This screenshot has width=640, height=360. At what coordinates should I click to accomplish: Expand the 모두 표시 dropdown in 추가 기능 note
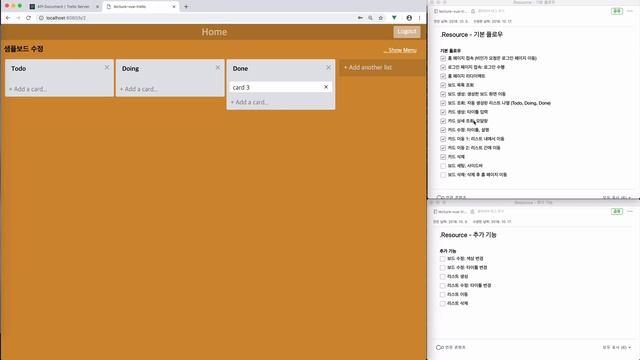tap(617, 347)
